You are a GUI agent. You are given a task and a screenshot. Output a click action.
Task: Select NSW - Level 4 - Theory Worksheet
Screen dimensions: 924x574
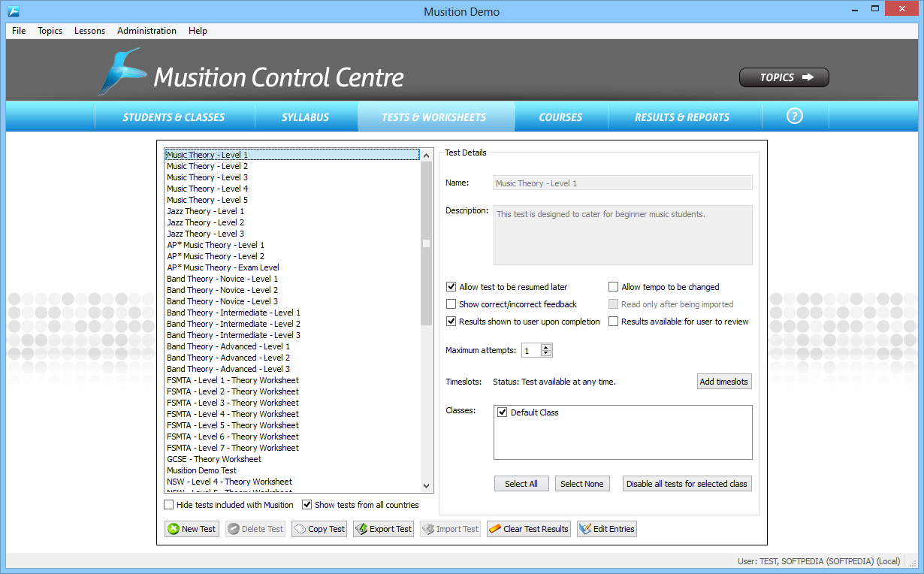(292, 482)
